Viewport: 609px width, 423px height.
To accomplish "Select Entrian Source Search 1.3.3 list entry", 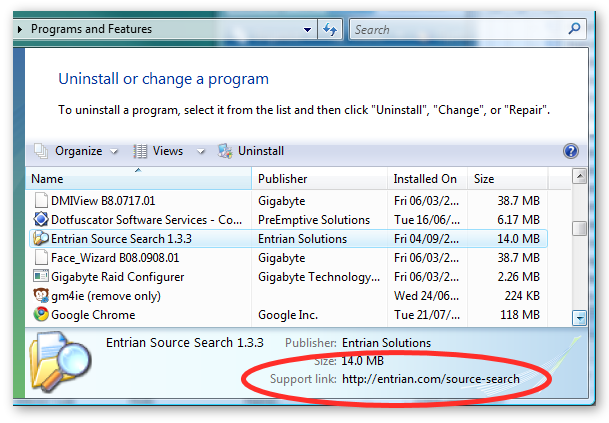I will tap(121, 238).
